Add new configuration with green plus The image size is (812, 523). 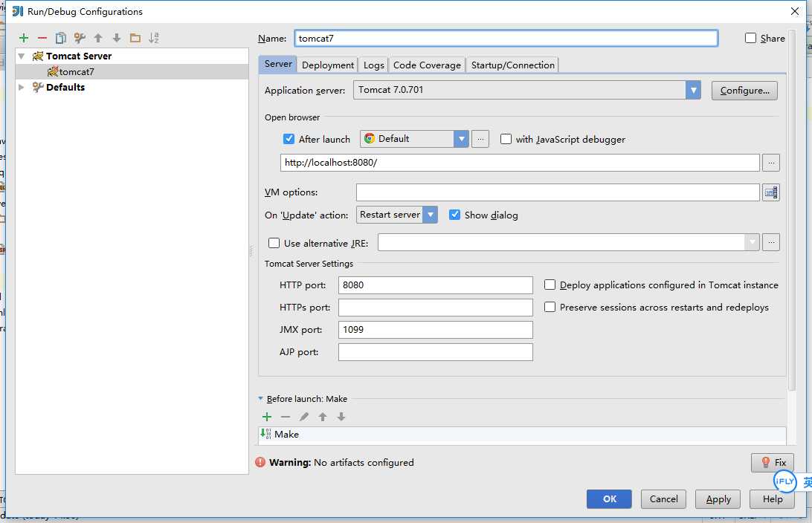(x=24, y=38)
